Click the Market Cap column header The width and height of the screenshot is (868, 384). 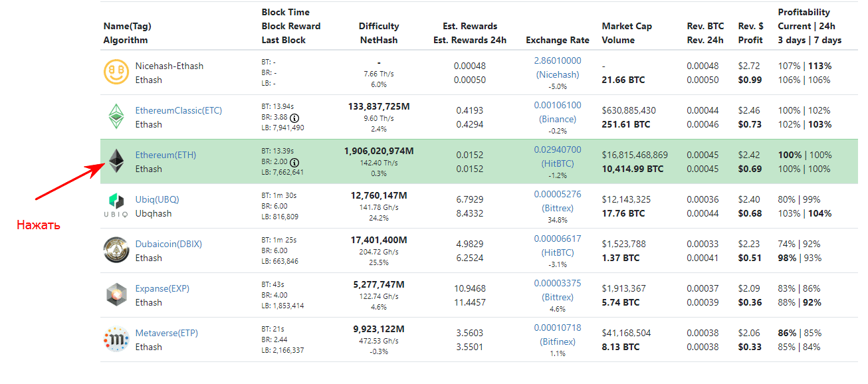pyautogui.click(x=627, y=26)
